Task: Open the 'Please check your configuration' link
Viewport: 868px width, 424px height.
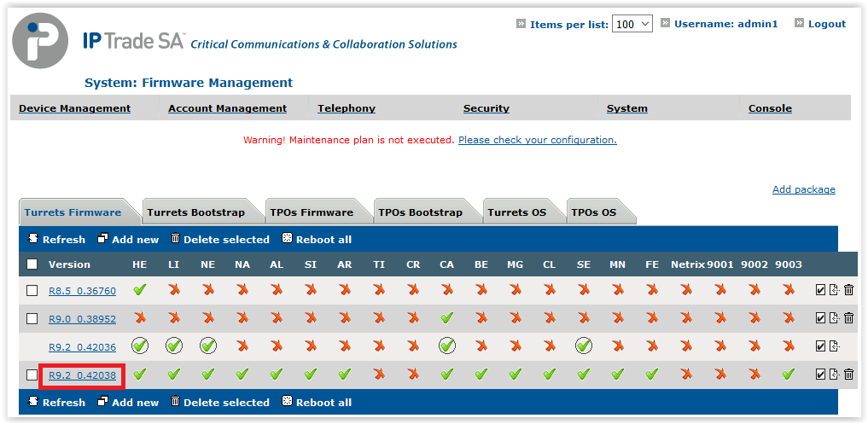Action: (538, 140)
